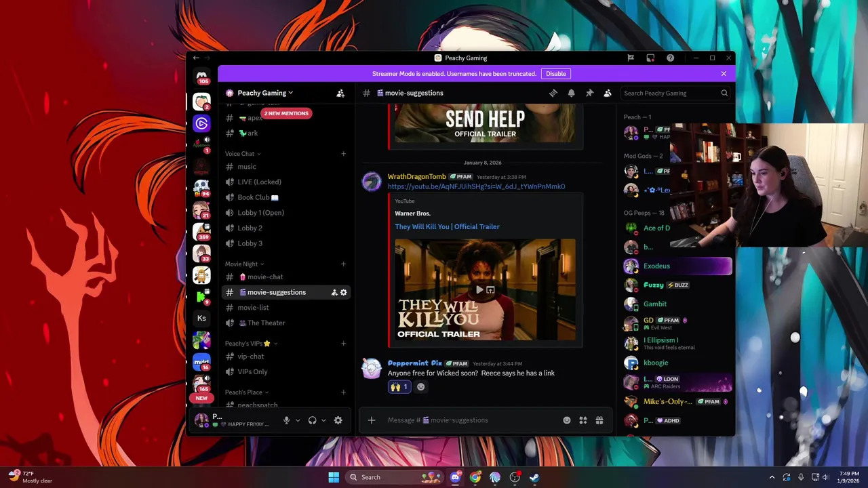
Task: Click the search magnifier icon
Action: [x=724, y=93]
